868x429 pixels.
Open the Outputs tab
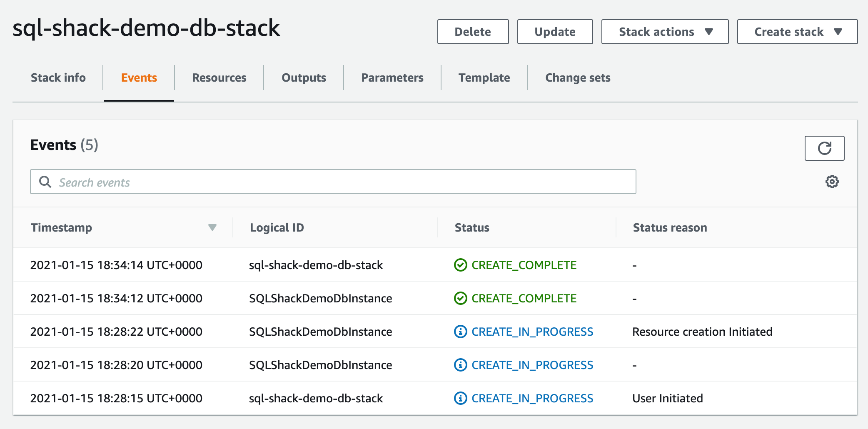304,78
